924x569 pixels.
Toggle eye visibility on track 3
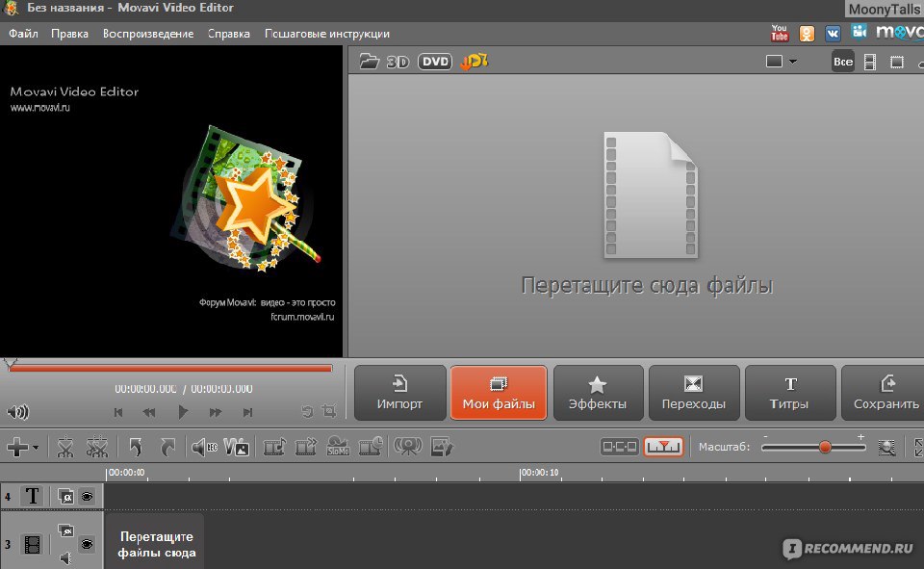(x=88, y=544)
